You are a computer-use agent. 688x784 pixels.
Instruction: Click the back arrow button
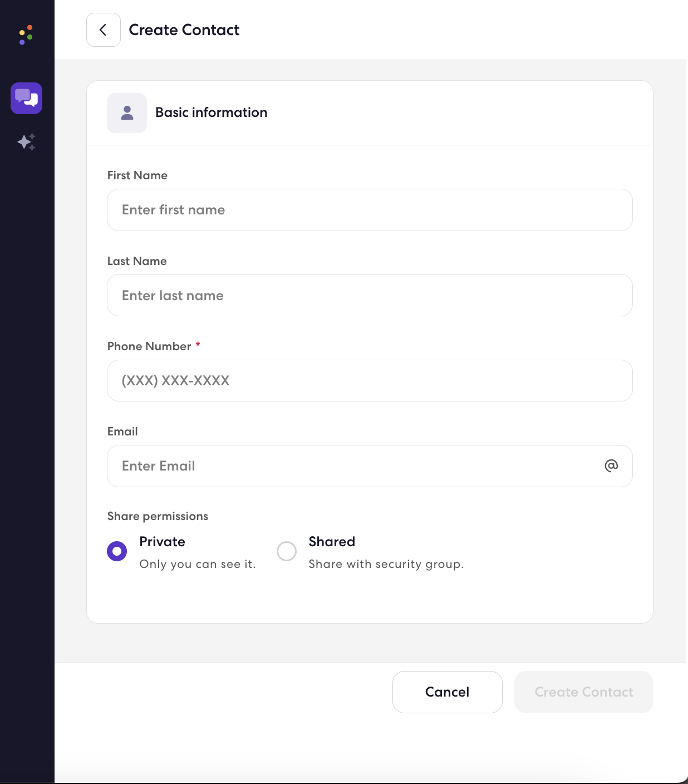click(104, 30)
